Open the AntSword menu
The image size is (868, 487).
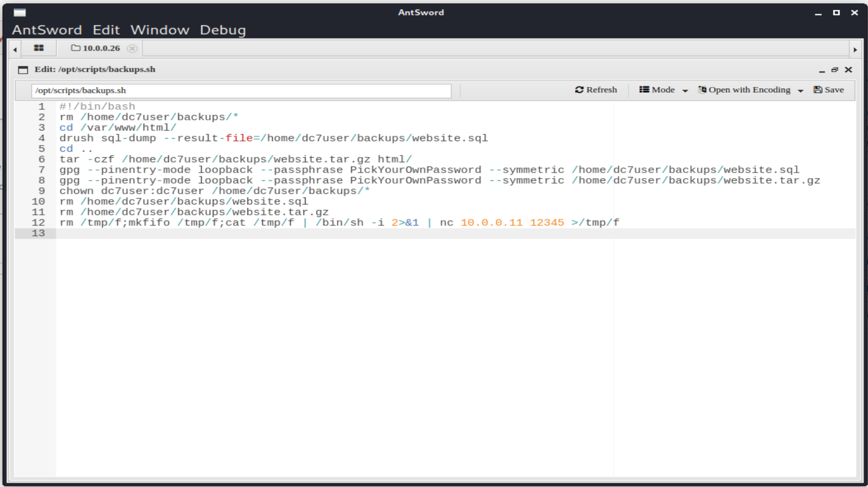tap(47, 30)
